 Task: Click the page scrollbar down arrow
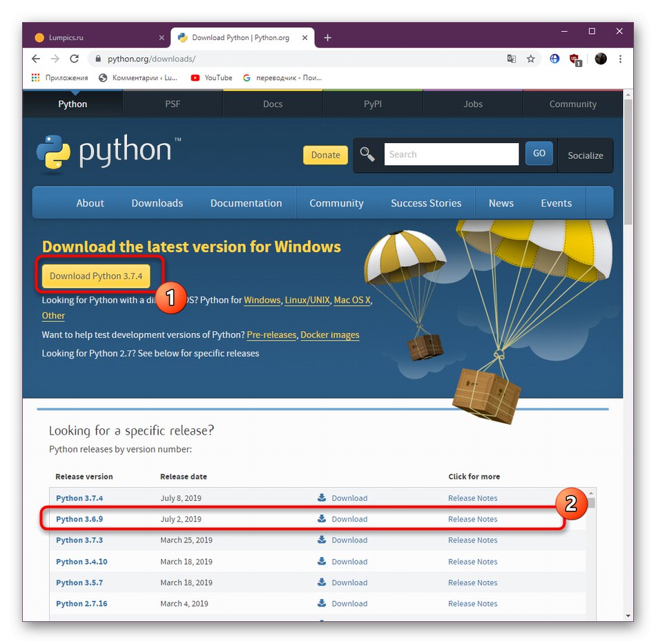pyautogui.click(x=628, y=616)
